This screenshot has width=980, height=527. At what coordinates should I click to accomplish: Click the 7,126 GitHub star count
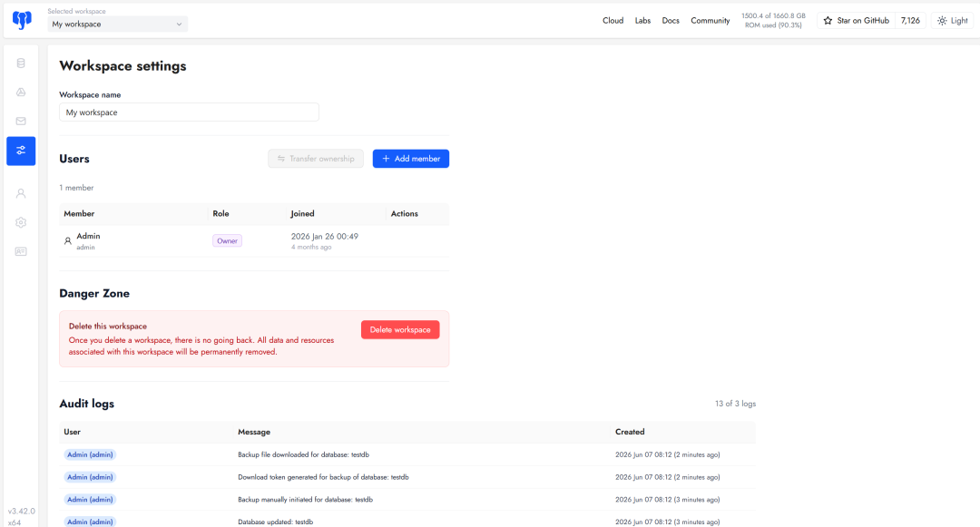(910, 21)
